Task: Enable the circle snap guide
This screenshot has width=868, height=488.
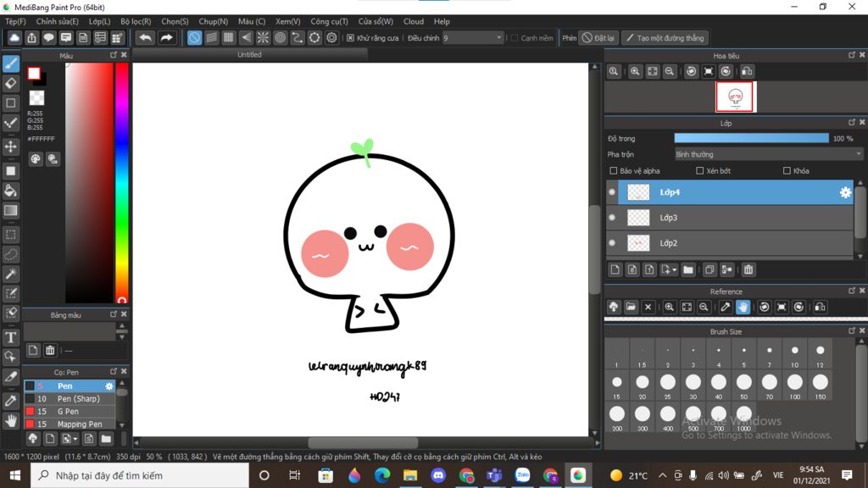Action: point(280,37)
